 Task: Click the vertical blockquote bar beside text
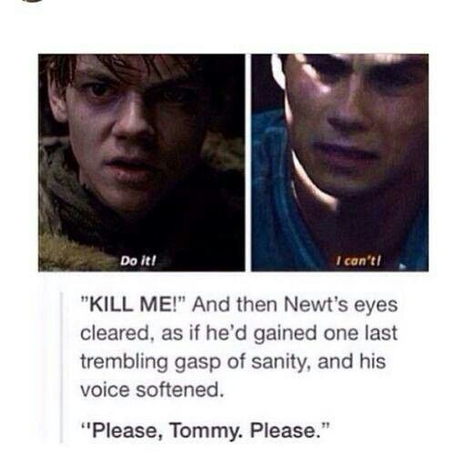[x=62, y=368]
